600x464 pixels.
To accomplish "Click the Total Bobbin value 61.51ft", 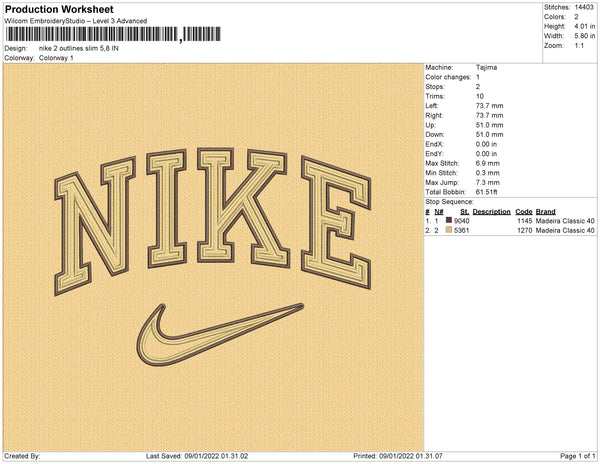I will (x=486, y=192).
